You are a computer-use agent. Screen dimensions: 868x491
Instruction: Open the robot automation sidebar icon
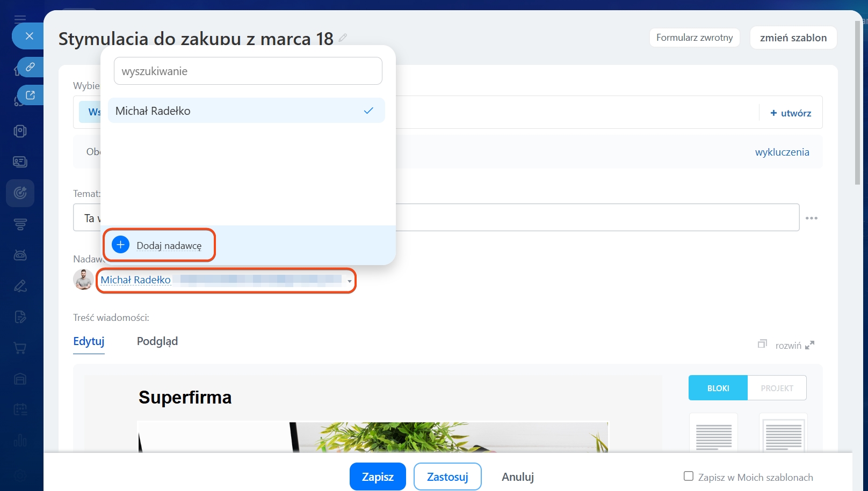(x=20, y=255)
